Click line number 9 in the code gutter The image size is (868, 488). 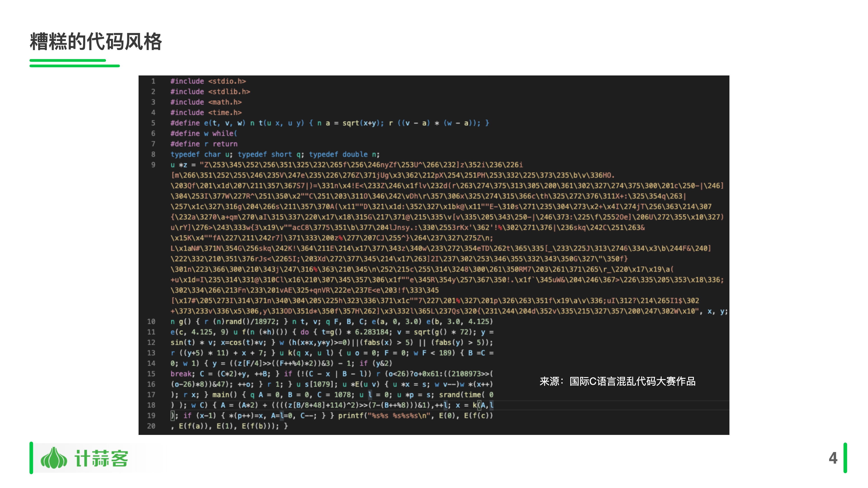pyautogui.click(x=153, y=165)
